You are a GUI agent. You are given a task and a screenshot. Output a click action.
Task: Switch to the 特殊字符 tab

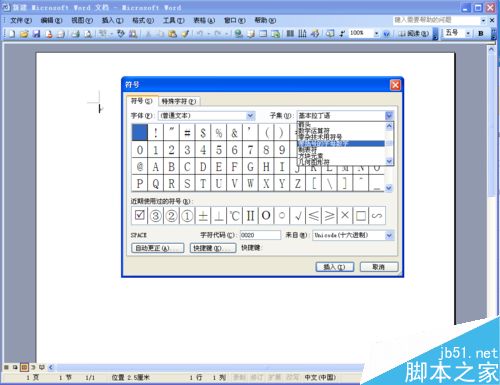[179, 101]
